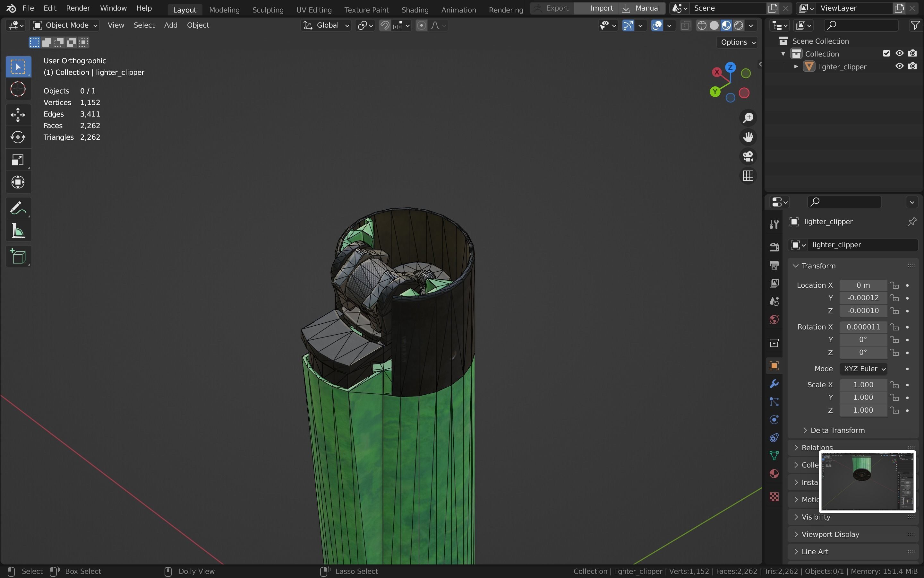Image resolution: width=924 pixels, height=578 pixels.
Task: Expand lighter_clipper in the outliner tree
Action: tap(796, 66)
